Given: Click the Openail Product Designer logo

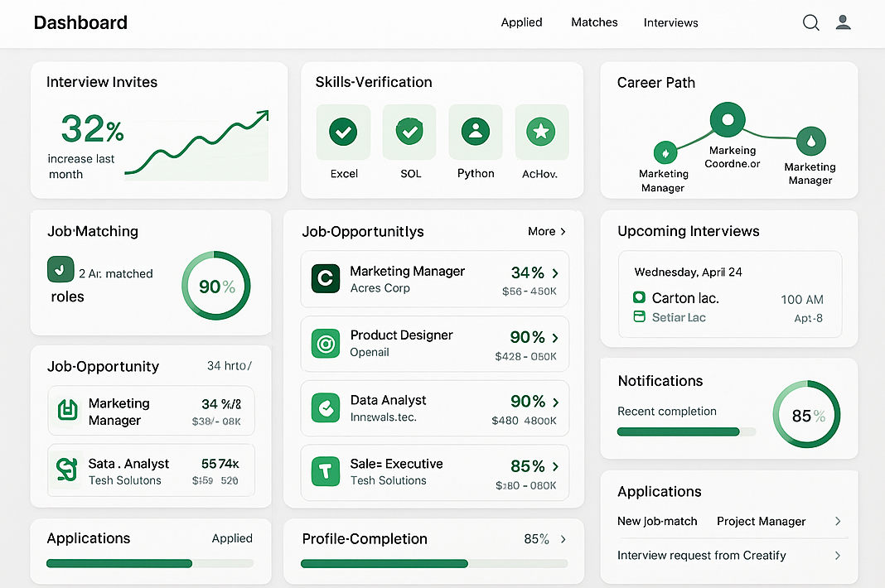Looking at the screenshot, I should [326, 344].
